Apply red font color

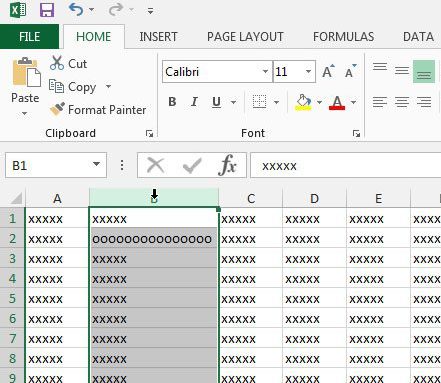337,102
